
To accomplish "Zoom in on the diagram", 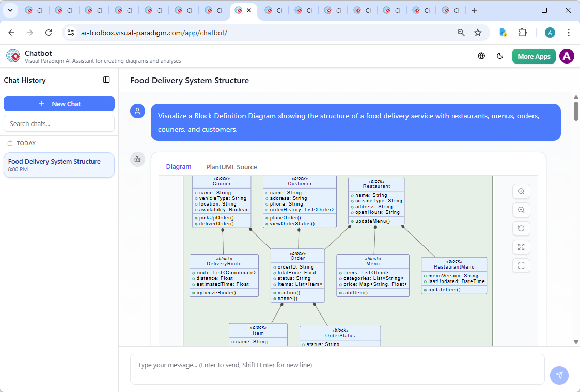I will (x=521, y=191).
